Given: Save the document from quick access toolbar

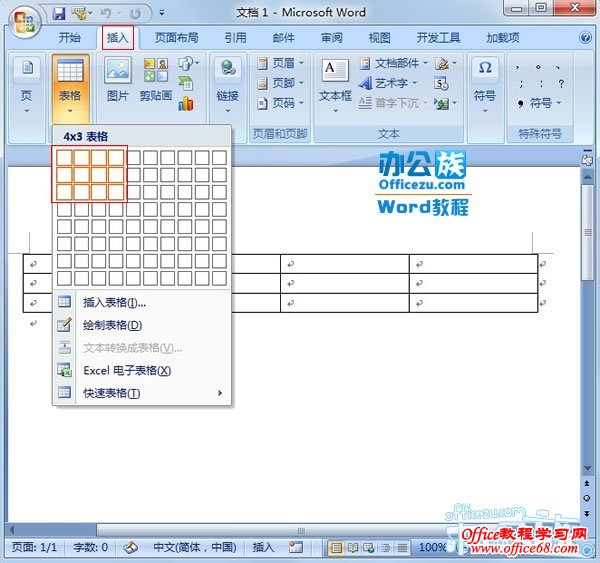Looking at the screenshot, I should tap(59, 14).
